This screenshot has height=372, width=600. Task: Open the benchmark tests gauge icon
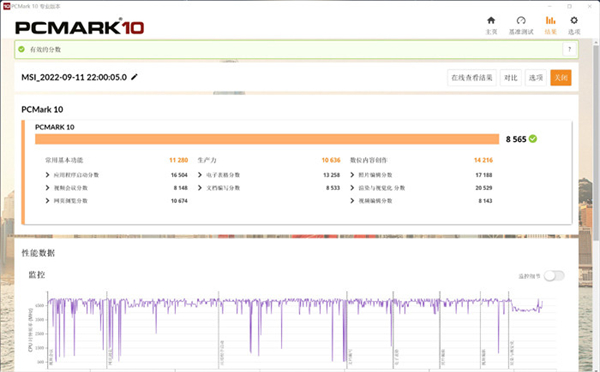[x=521, y=20]
